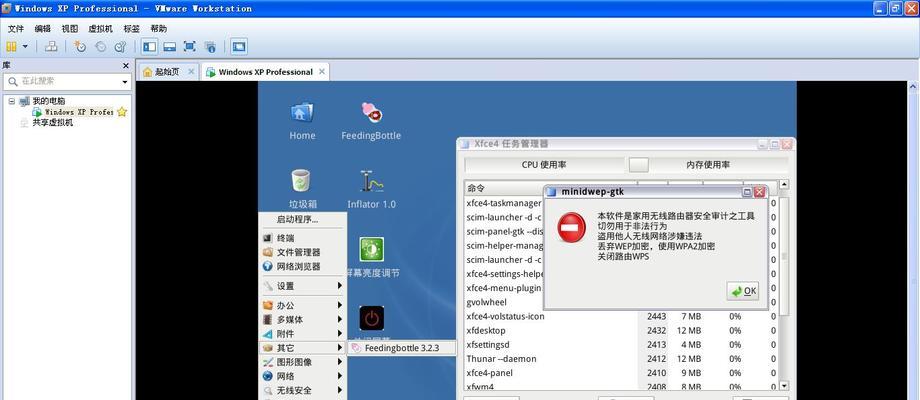Image resolution: width=920 pixels, height=400 pixels.
Task: Click the revert to snapshot icon
Action: tap(100, 46)
